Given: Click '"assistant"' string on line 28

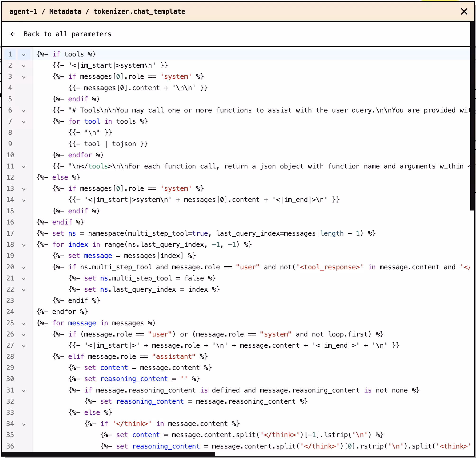Looking at the screenshot, I should [x=174, y=357].
